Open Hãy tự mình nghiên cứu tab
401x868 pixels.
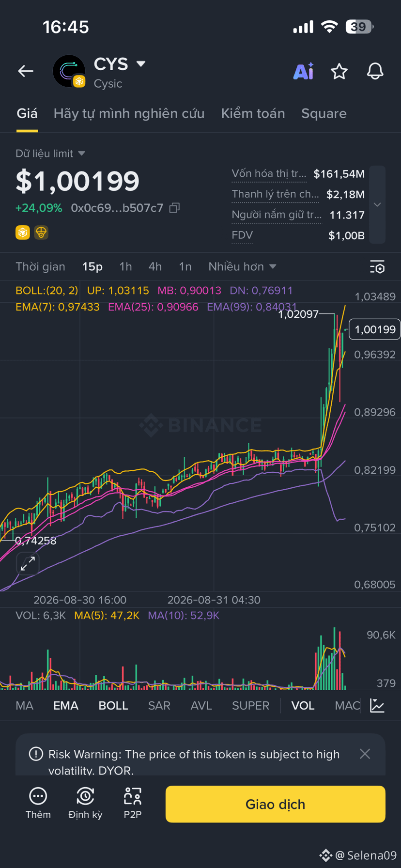129,113
